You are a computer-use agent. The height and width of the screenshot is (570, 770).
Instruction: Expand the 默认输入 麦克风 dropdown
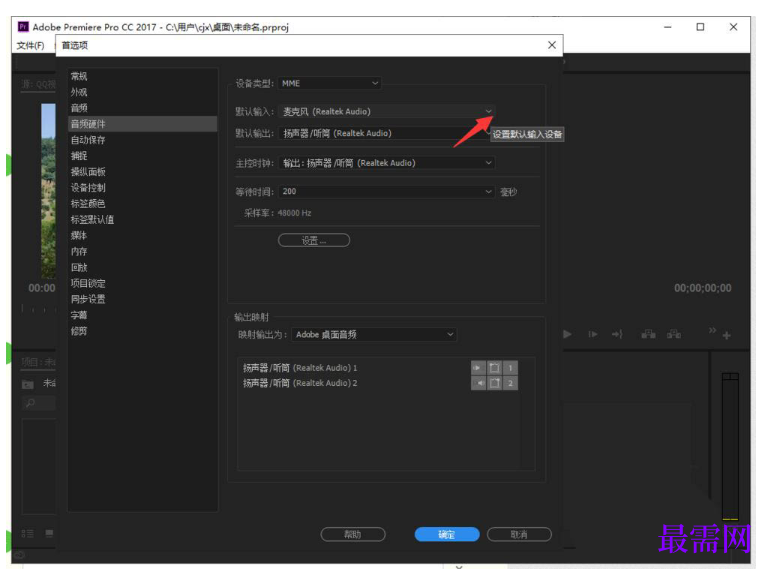tap(387, 111)
